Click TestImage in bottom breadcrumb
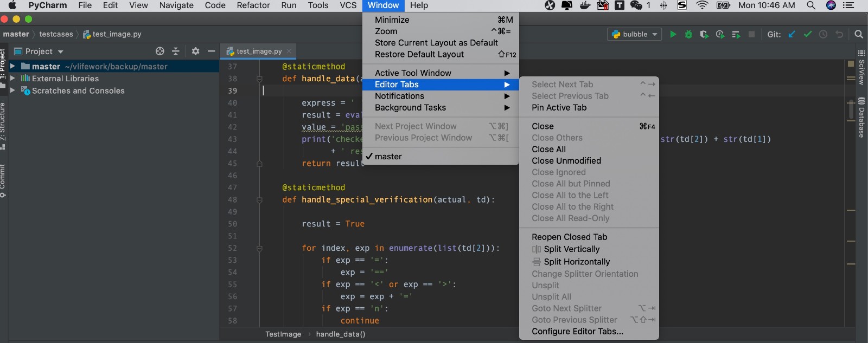868x343 pixels. [x=283, y=334]
